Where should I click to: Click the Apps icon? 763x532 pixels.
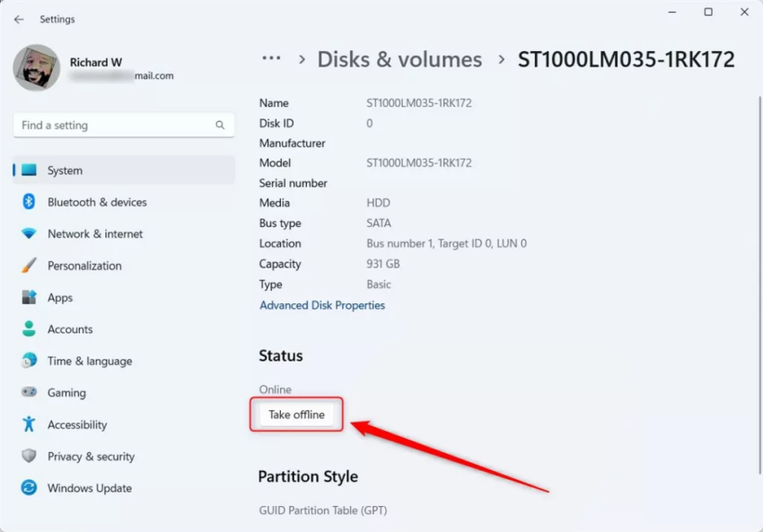pos(30,297)
